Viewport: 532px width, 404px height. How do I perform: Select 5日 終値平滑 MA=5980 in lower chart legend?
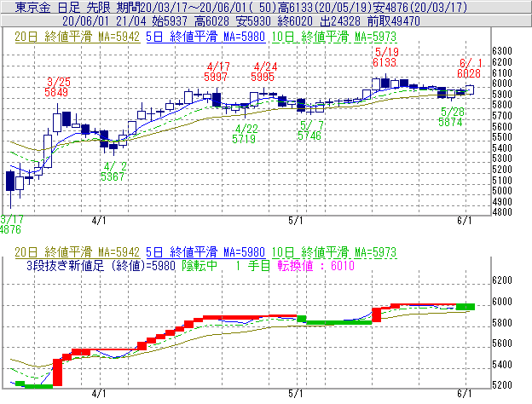pos(205,252)
